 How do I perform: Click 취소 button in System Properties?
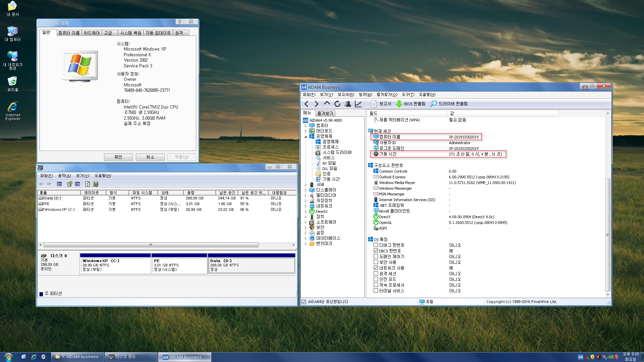coord(150,157)
